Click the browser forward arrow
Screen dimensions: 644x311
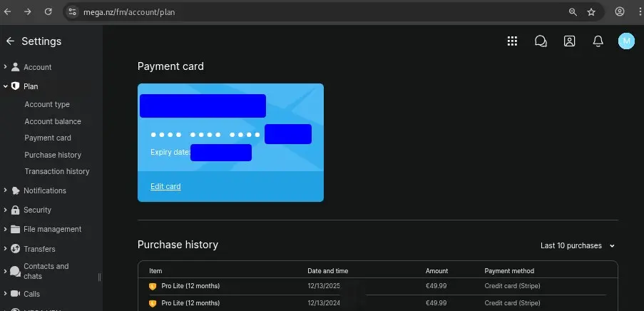click(x=28, y=12)
